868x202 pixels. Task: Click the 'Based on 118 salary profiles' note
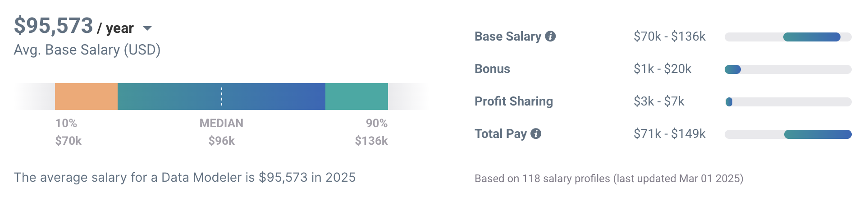608,179
